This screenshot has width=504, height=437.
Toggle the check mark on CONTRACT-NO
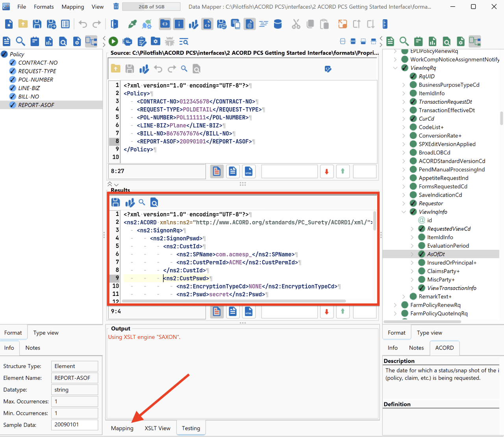[x=13, y=63]
